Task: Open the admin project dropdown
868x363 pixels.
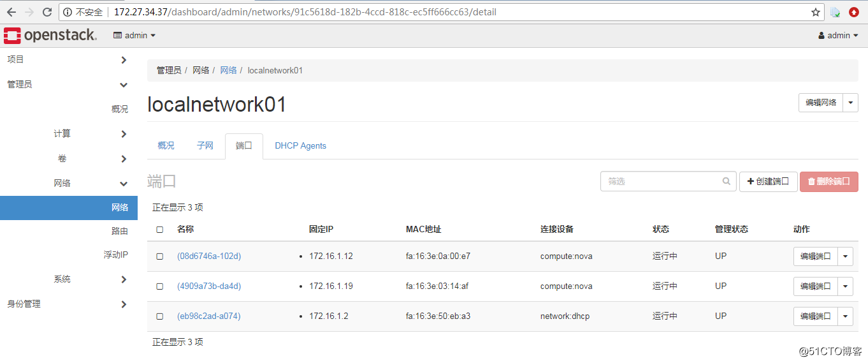Action: [x=134, y=36]
